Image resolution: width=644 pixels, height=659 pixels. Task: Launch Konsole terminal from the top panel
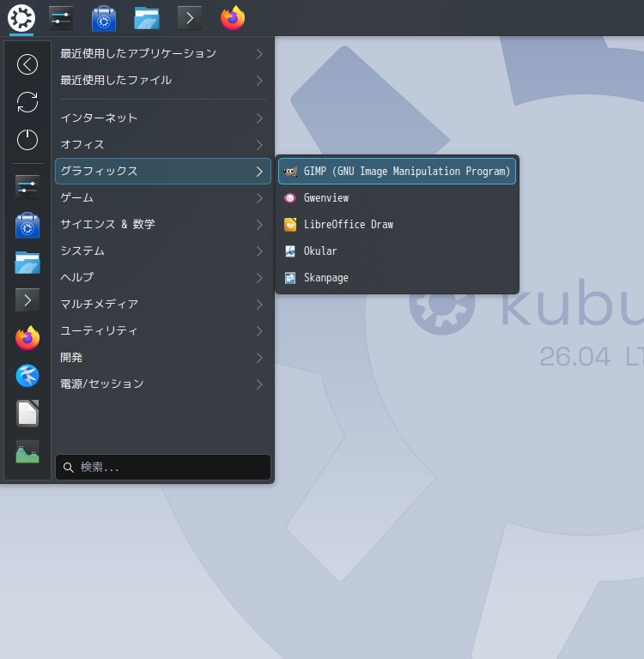[x=190, y=18]
